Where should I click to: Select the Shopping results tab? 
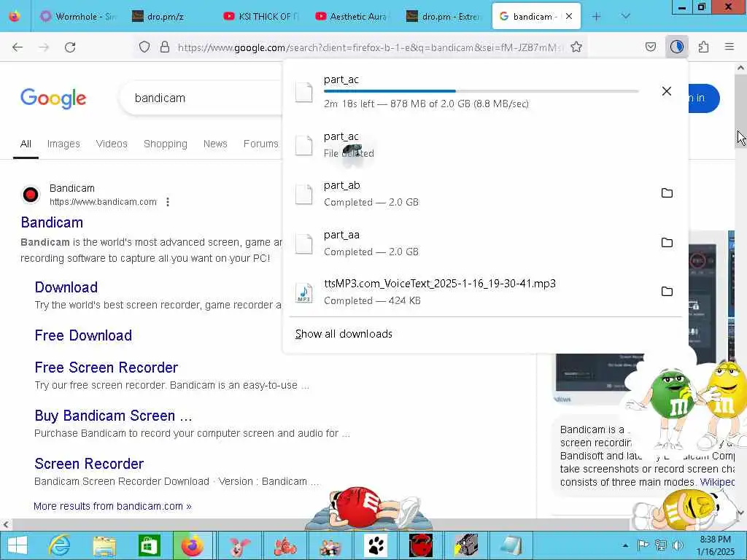point(166,144)
